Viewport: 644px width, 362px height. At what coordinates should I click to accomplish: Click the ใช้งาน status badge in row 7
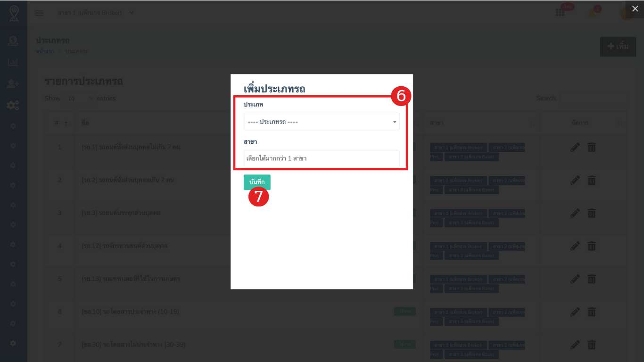(405, 345)
